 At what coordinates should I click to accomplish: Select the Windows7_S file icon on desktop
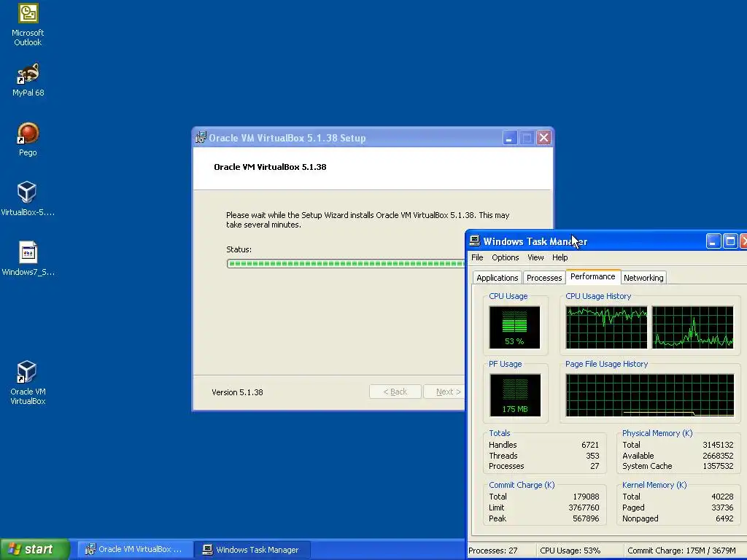click(28, 259)
